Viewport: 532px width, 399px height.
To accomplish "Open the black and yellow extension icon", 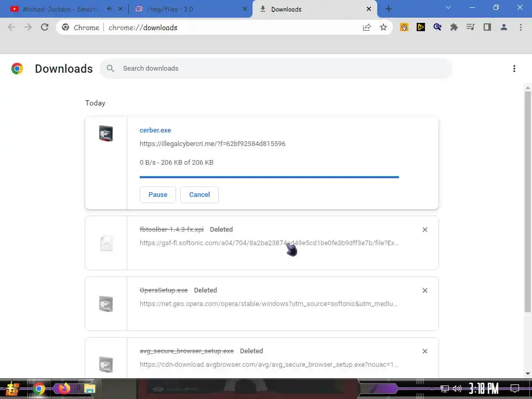I will point(421,27).
